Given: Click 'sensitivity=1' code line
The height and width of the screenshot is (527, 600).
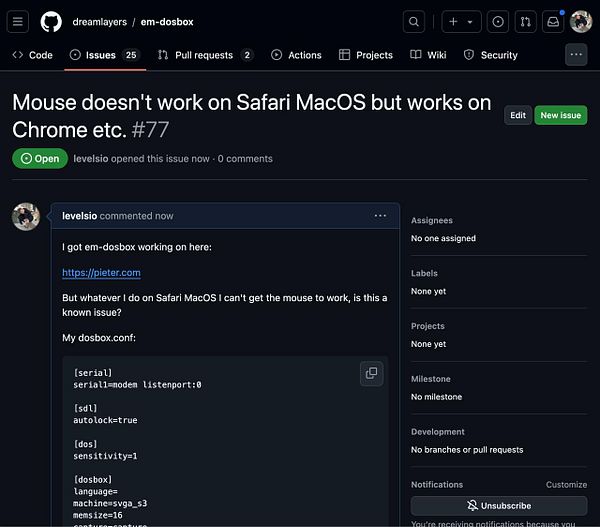Looking at the screenshot, I should pos(105,456).
